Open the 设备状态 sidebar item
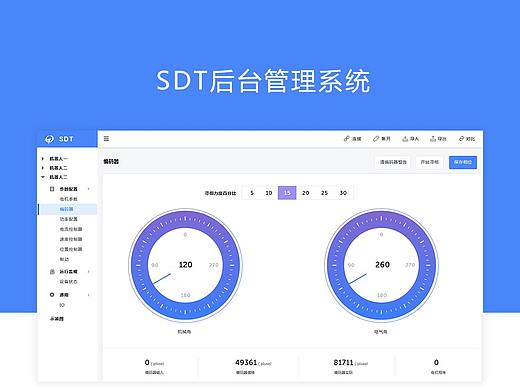 coord(69,282)
